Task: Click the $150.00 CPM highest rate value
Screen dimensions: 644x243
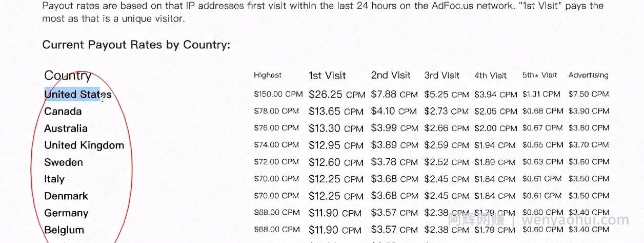Action: click(276, 95)
